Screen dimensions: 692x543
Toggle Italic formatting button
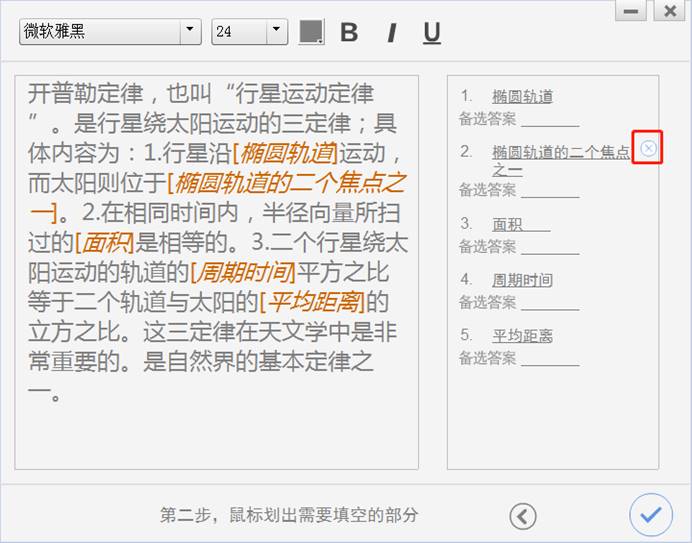click(391, 33)
